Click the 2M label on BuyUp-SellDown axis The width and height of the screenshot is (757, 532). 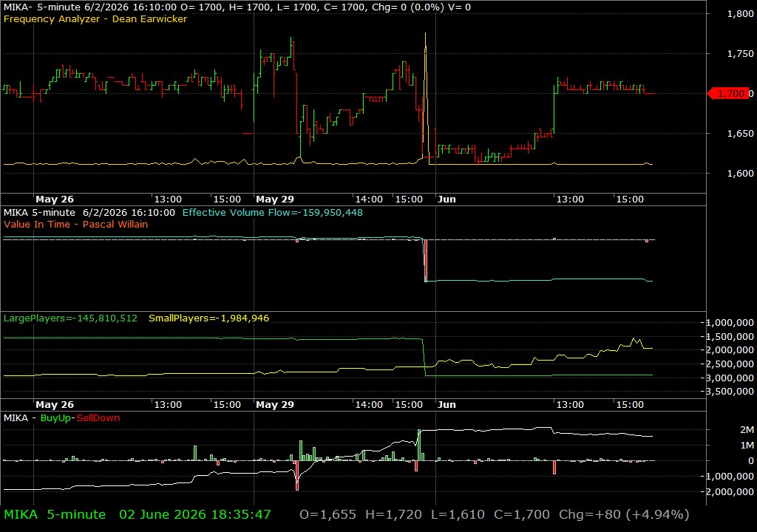(747, 429)
